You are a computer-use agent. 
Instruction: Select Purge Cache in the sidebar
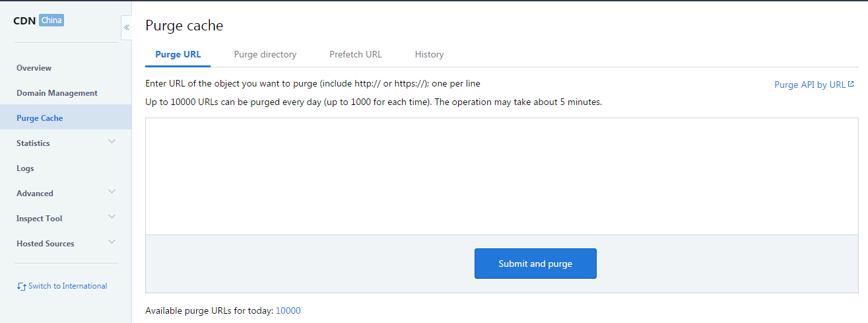pyautogui.click(x=40, y=118)
